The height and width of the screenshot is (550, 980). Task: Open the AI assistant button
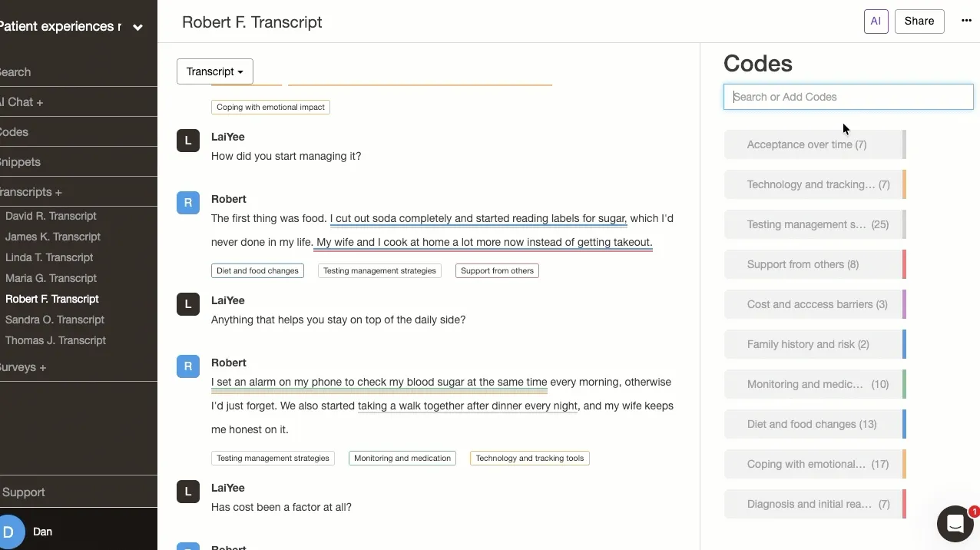(x=876, y=22)
